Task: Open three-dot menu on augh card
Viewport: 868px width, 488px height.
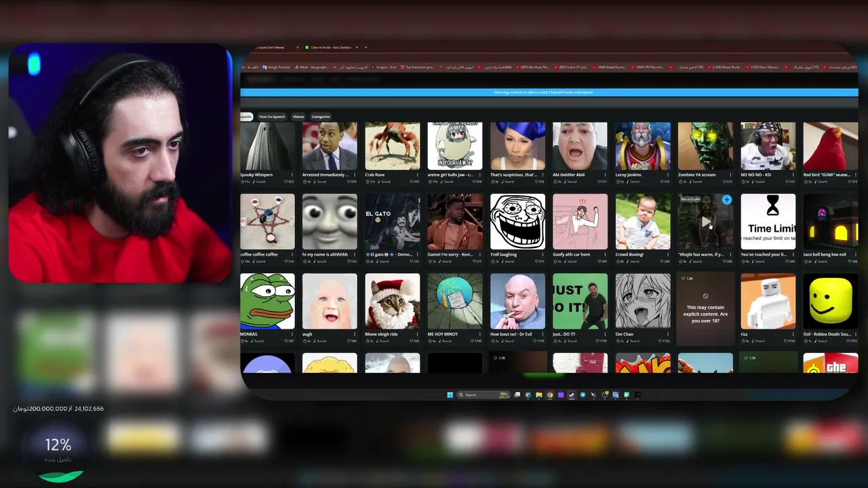Action: pos(355,334)
